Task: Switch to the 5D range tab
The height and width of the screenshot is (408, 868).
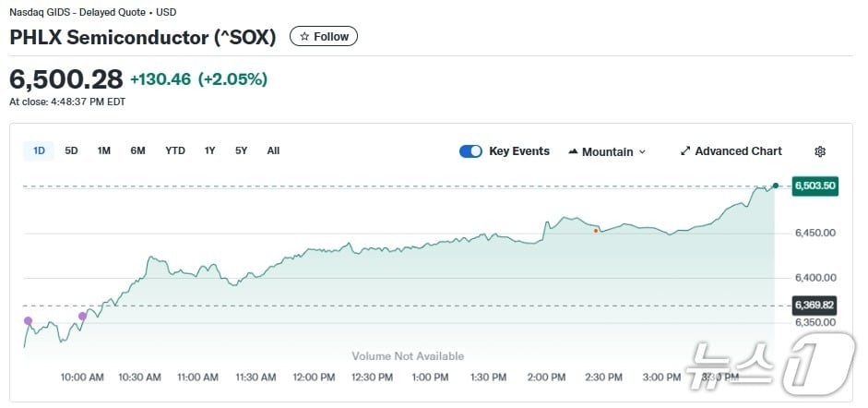Action: (x=71, y=150)
